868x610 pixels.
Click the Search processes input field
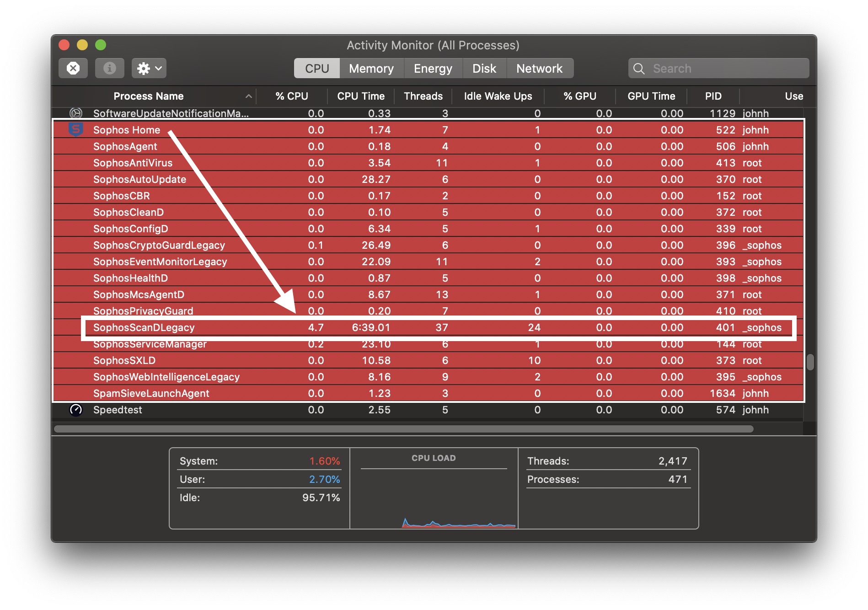click(727, 69)
